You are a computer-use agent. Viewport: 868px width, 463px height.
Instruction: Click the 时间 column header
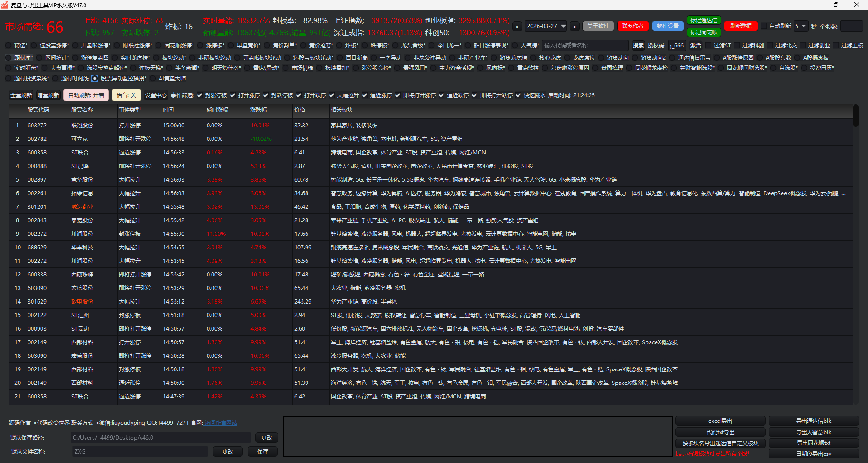point(168,110)
